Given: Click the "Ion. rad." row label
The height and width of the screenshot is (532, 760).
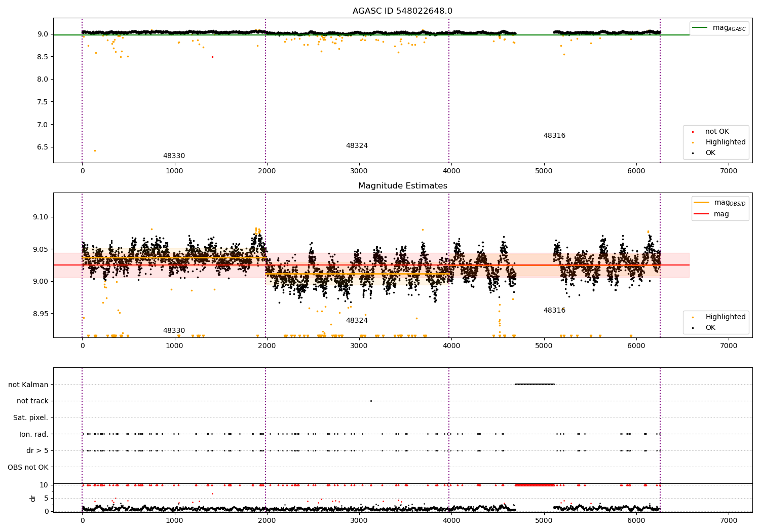Looking at the screenshot, I should (34, 434).
